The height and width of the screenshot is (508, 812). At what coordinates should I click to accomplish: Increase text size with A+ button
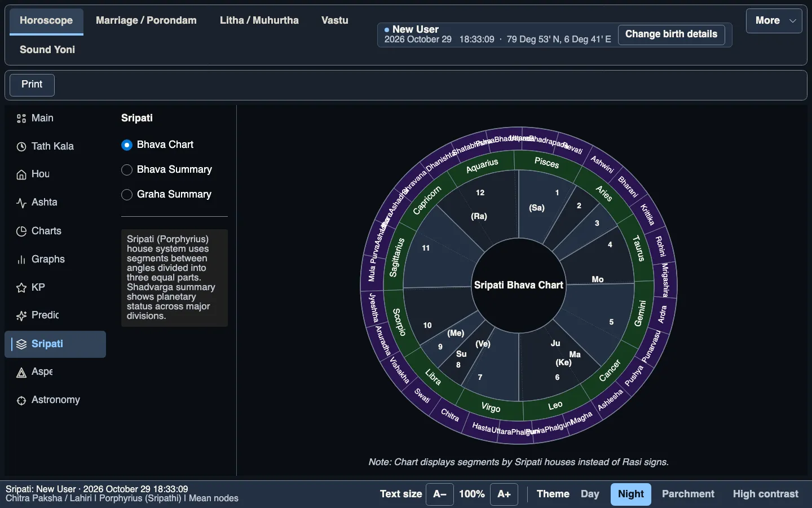coord(504,494)
